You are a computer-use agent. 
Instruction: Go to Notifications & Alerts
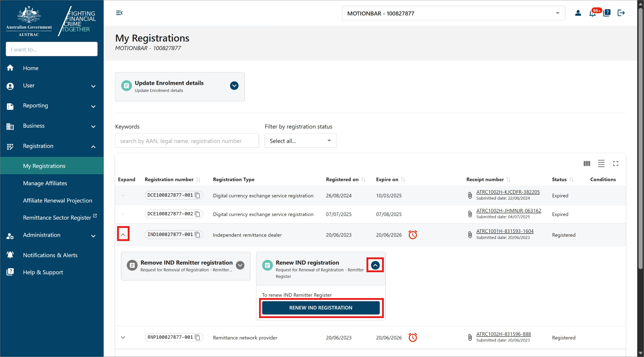(50, 255)
